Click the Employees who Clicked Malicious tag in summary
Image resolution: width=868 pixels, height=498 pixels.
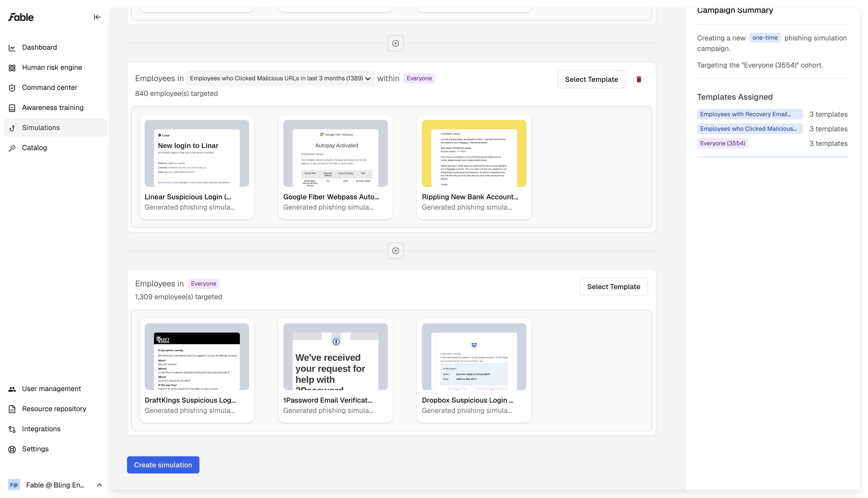[x=750, y=129]
